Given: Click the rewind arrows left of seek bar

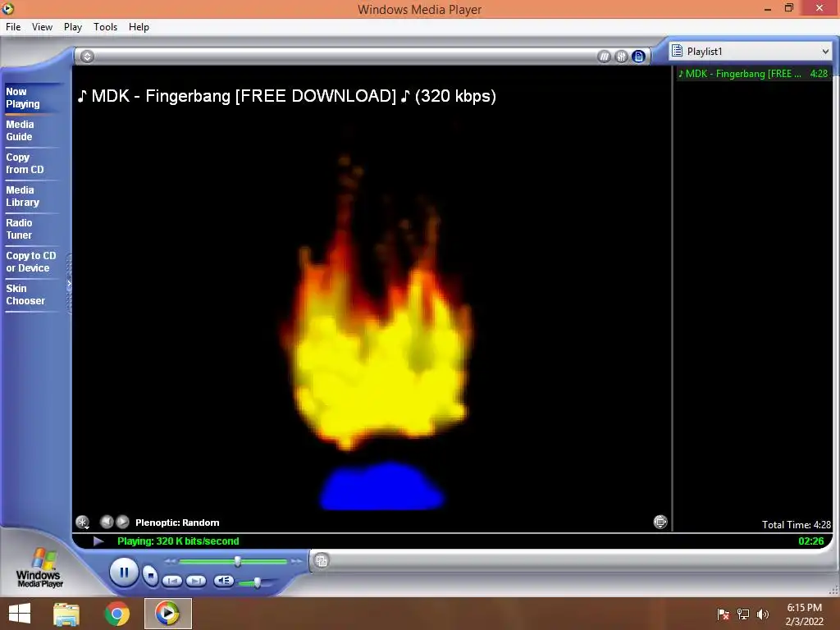Looking at the screenshot, I should point(171,561).
